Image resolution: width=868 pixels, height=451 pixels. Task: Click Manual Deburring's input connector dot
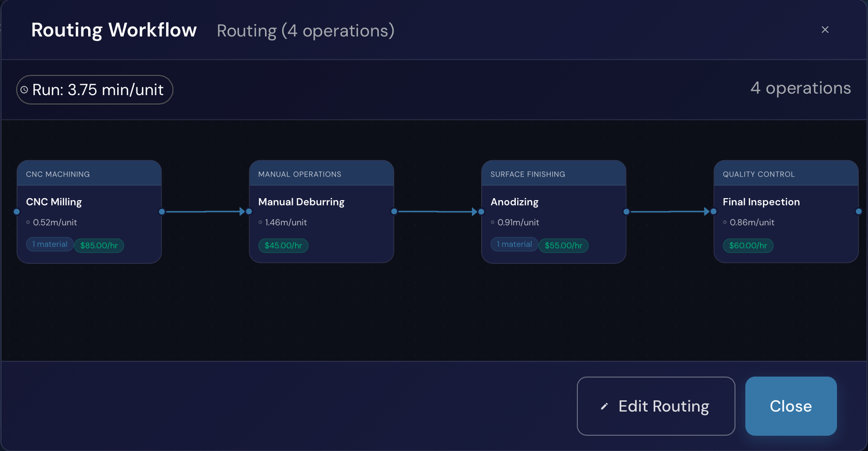tap(249, 212)
